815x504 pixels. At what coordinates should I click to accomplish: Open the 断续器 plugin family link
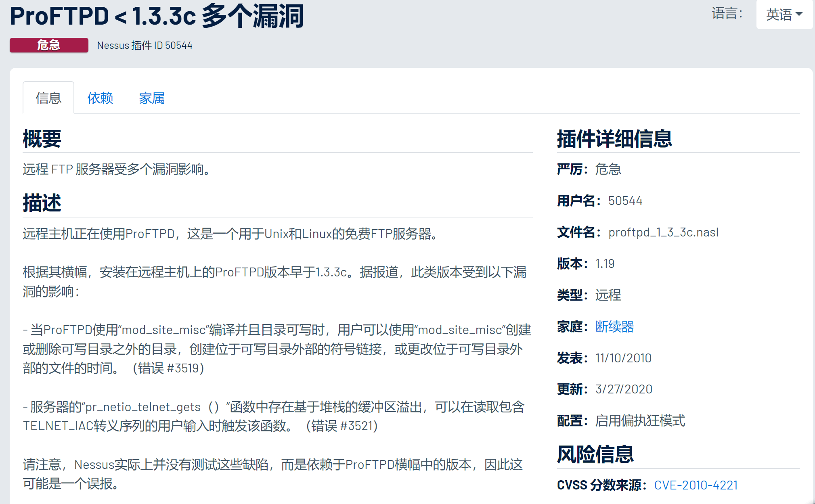click(615, 327)
